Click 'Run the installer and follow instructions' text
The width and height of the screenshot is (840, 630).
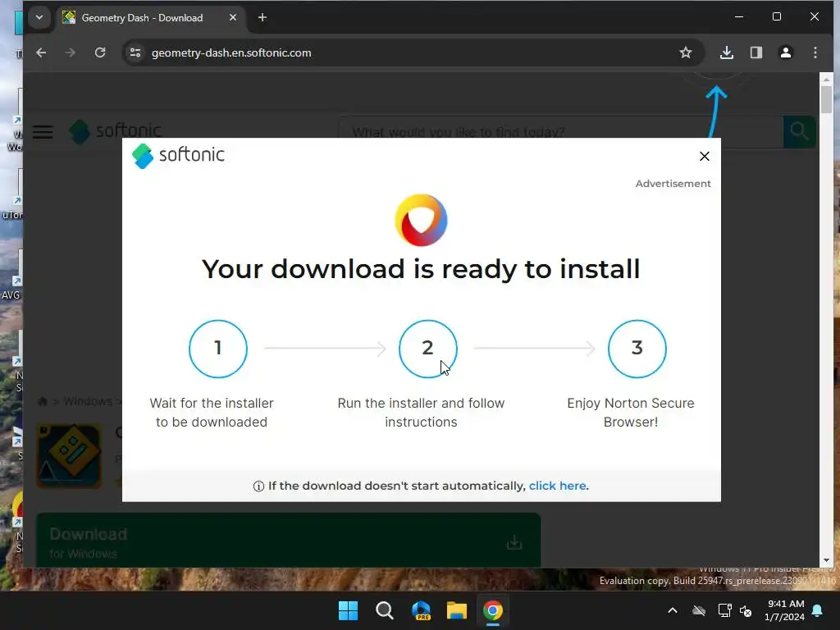coord(421,413)
